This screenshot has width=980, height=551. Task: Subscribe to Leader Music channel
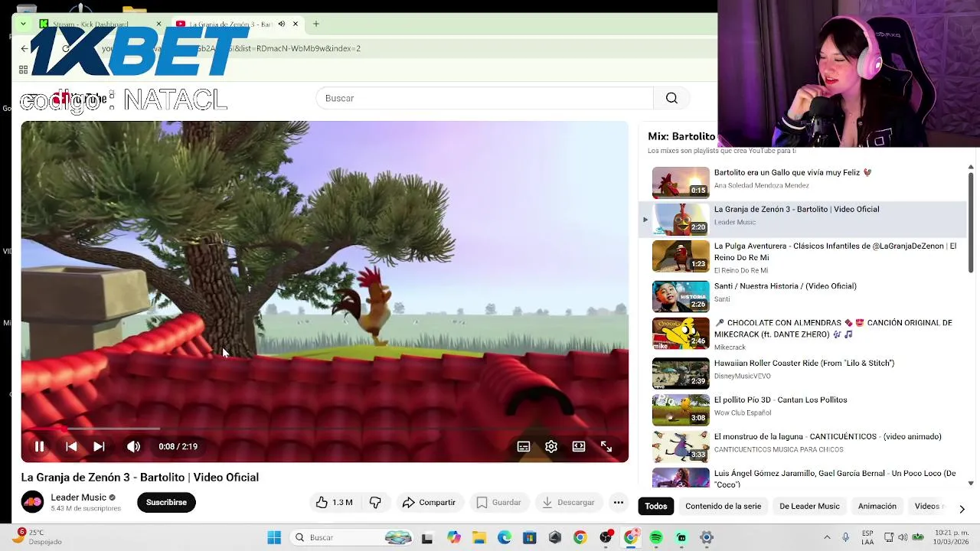[x=166, y=503]
